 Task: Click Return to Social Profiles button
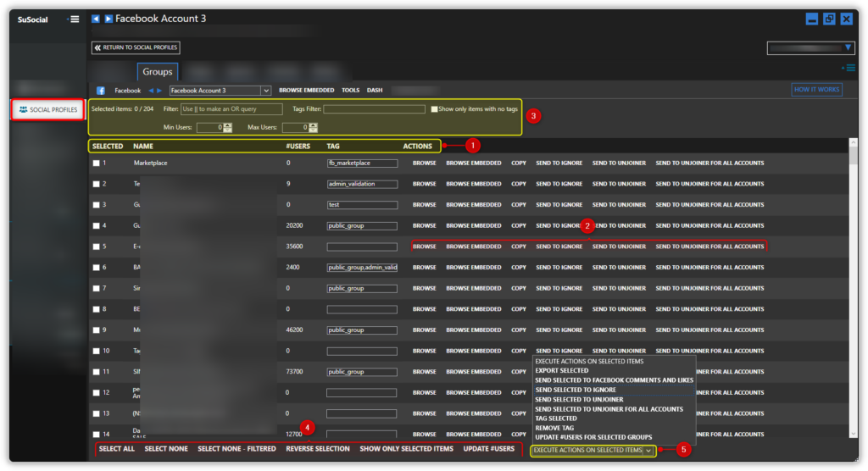(136, 48)
